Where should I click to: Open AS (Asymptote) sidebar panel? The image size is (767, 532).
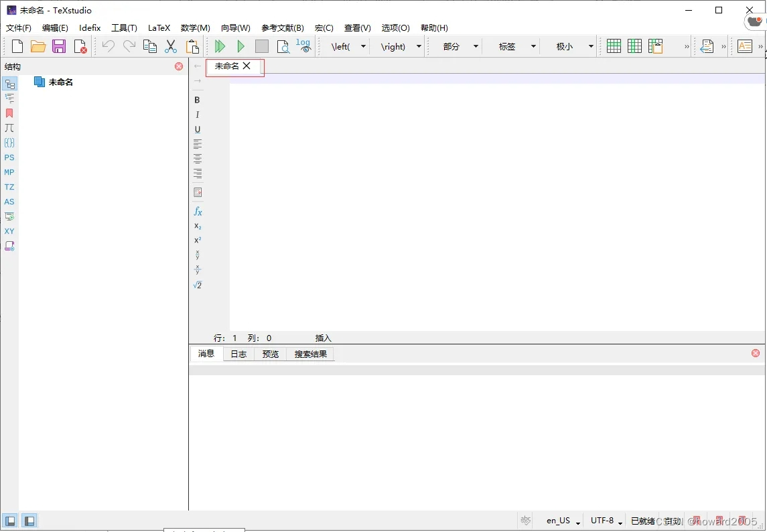[x=9, y=202]
